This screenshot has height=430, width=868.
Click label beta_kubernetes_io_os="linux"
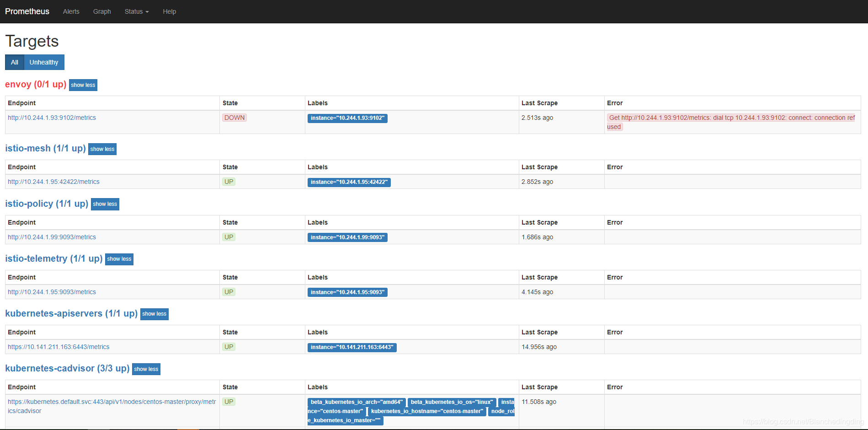coord(452,402)
